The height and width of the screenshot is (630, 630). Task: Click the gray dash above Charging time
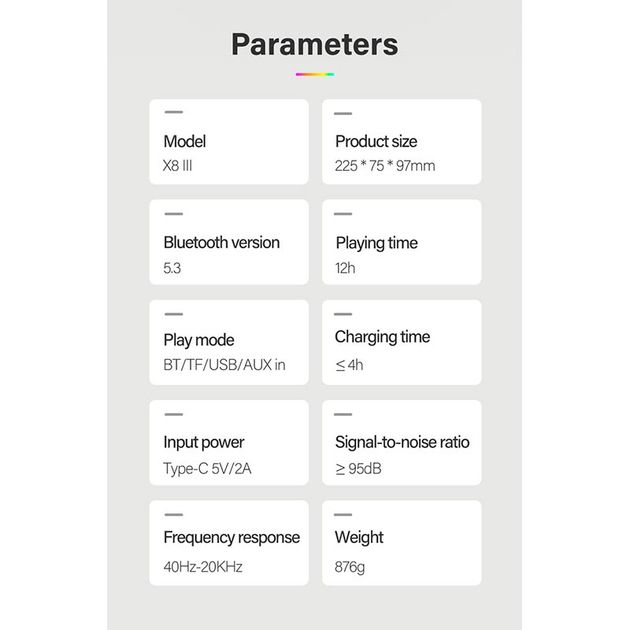click(x=343, y=314)
